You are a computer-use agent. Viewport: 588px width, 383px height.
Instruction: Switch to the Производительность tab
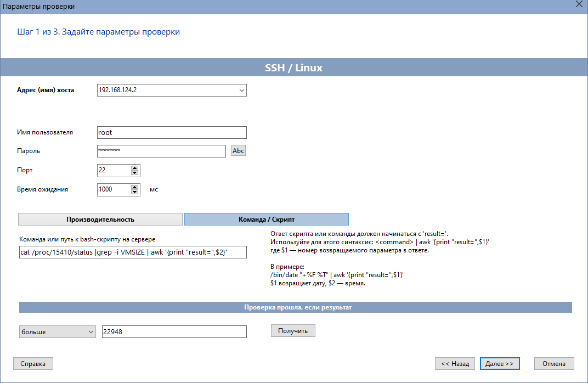pyautogui.click(x=100, y=219)
